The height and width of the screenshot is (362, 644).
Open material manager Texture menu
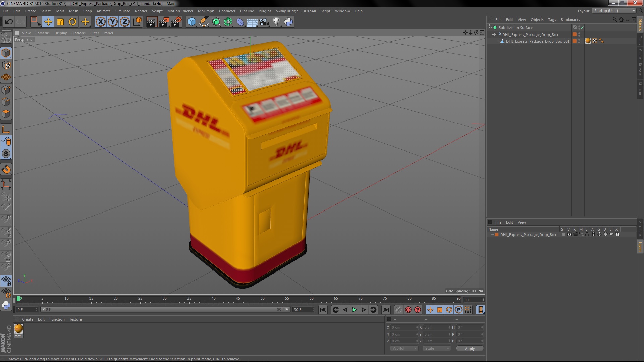[75, 319]
